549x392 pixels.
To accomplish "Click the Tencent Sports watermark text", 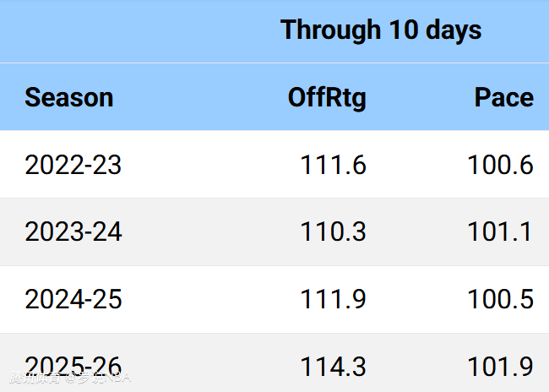I will pyautogui.click(x=34, y=378).
